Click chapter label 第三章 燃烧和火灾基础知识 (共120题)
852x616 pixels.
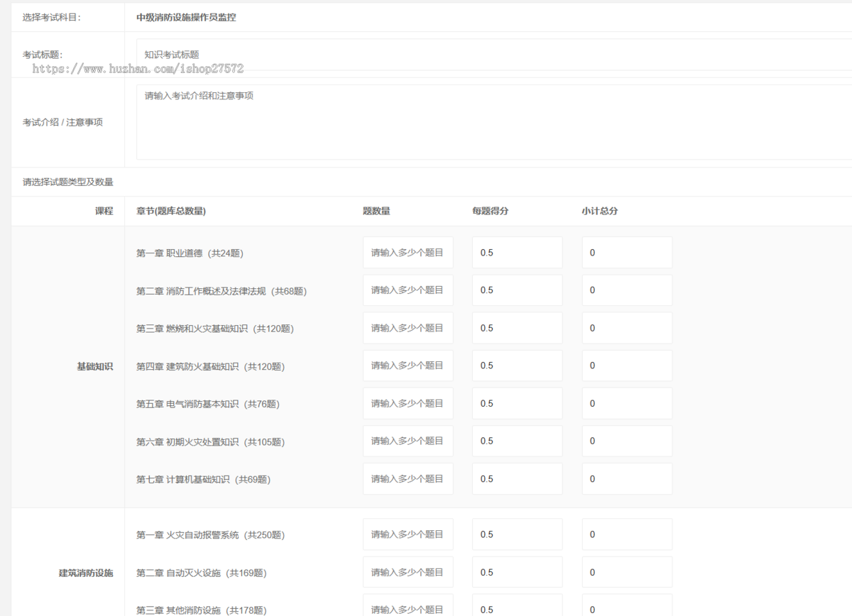(215, 329)
